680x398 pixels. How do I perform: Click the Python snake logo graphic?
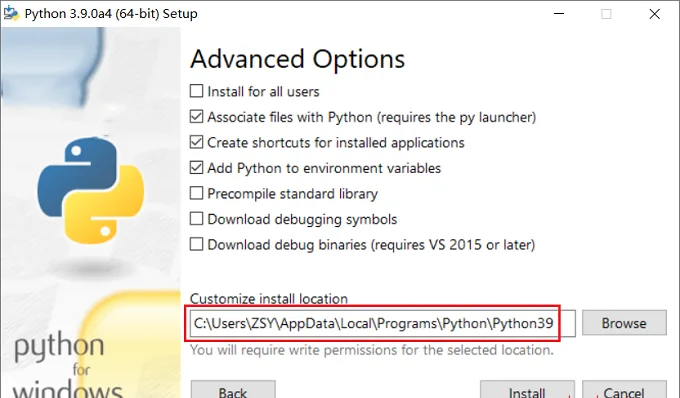pos(91,190)
